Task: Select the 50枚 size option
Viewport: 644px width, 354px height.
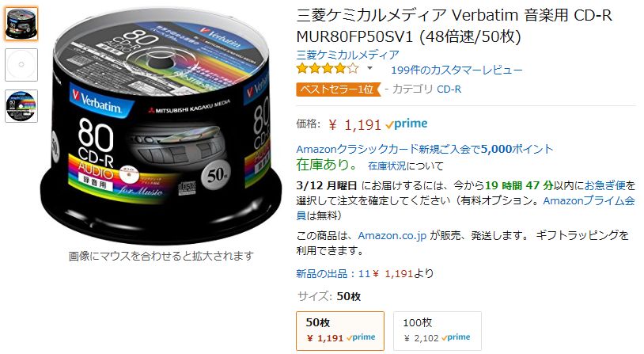Action: click(340, 331)
